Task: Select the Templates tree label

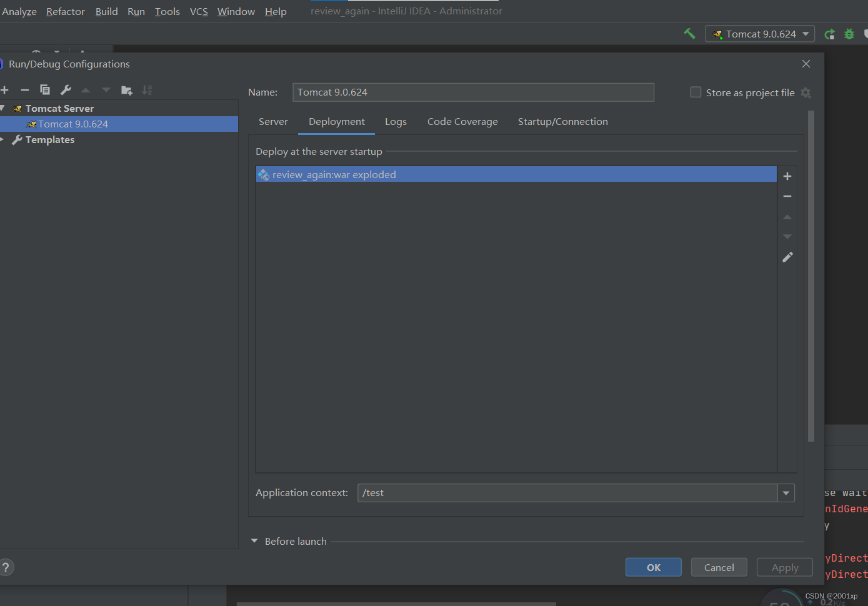Action: pyautogui.click(x=50, y=139)
